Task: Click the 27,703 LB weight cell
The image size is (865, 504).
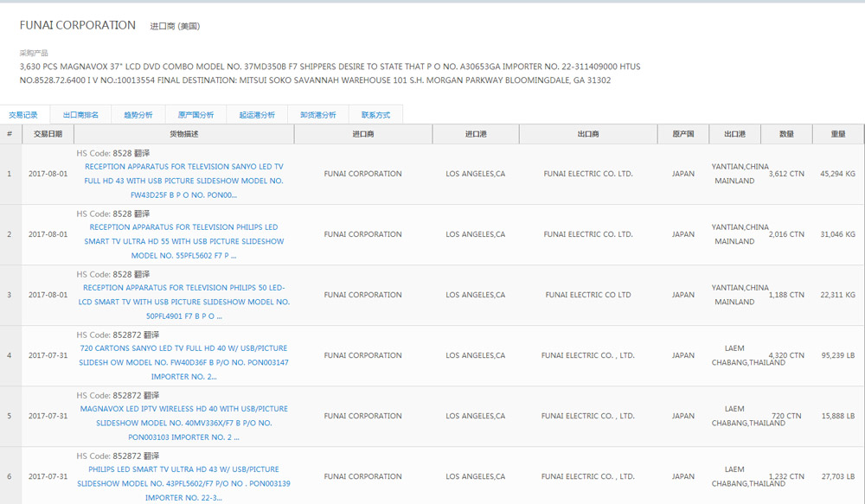Action: 838,476
